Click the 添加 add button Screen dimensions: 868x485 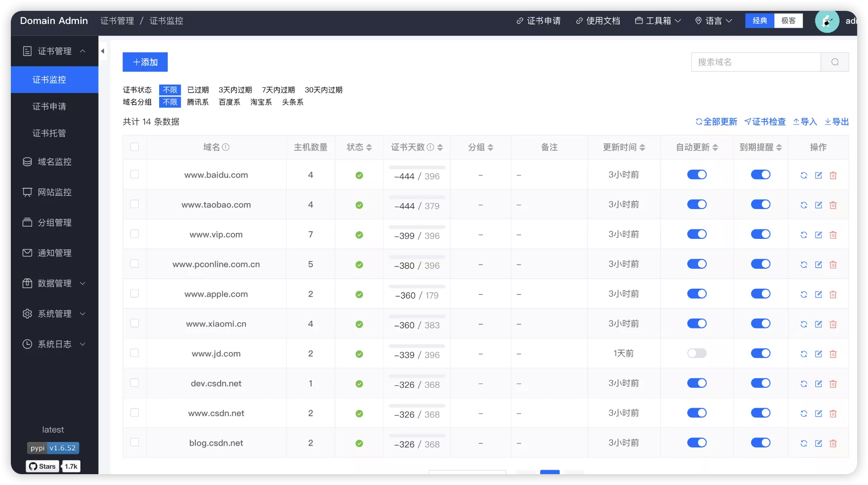point(145,62)
